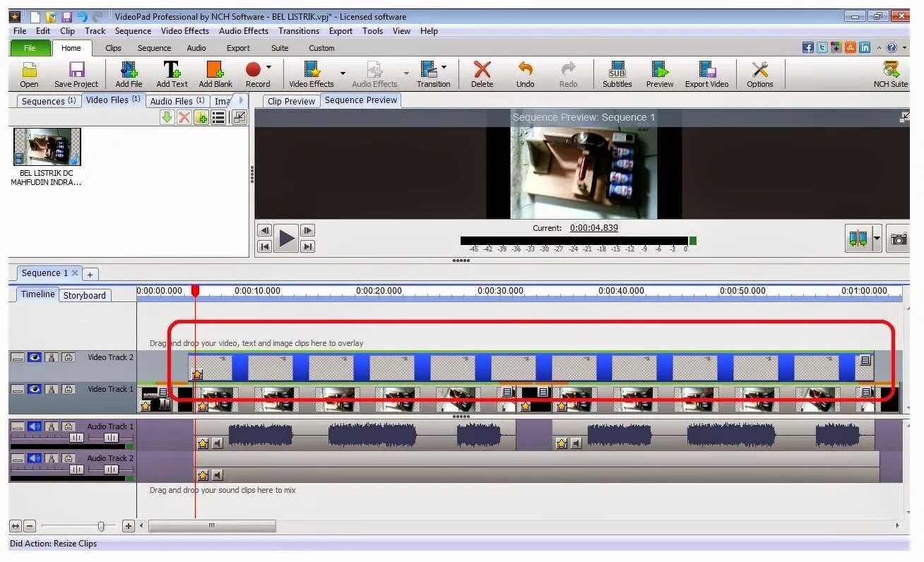
Task: Open the Transition dropdown arrow
Action: coord(444,68)
